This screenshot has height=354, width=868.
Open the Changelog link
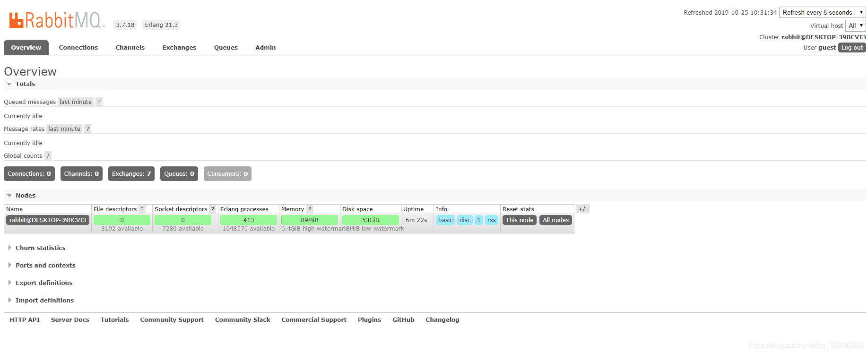coord(443,320)
